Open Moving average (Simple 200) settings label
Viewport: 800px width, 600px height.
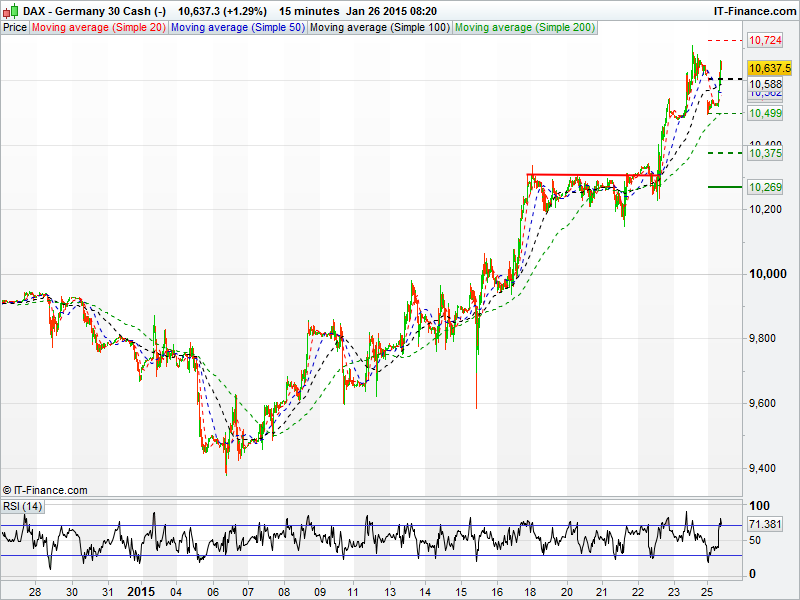click(x=525, y=27)
